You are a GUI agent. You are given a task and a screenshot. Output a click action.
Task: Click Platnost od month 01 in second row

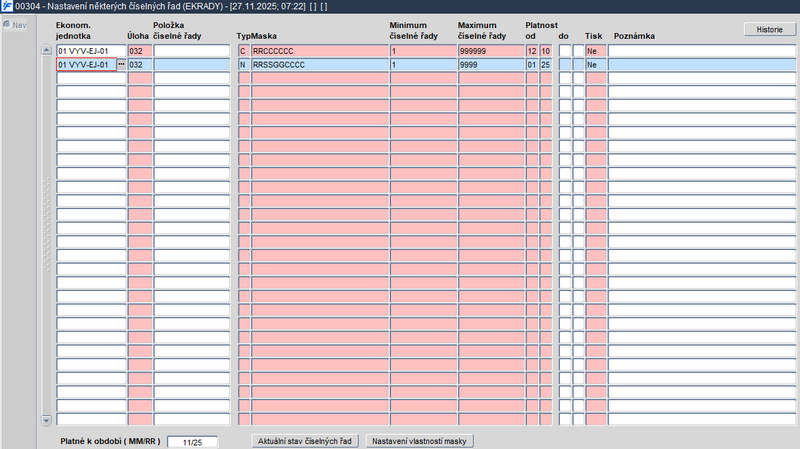[x=532, y=65]
